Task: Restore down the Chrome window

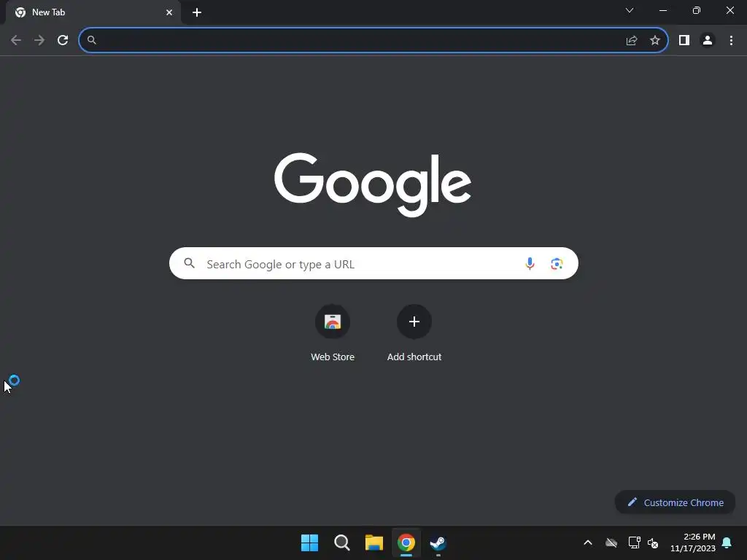Action: [x=697, y=10]
